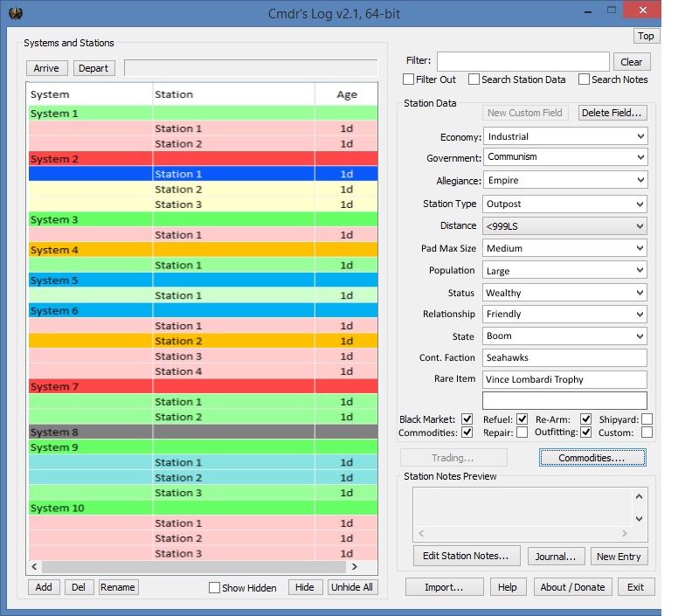
Task: Select the System 2 row
Action: [204, 159]
